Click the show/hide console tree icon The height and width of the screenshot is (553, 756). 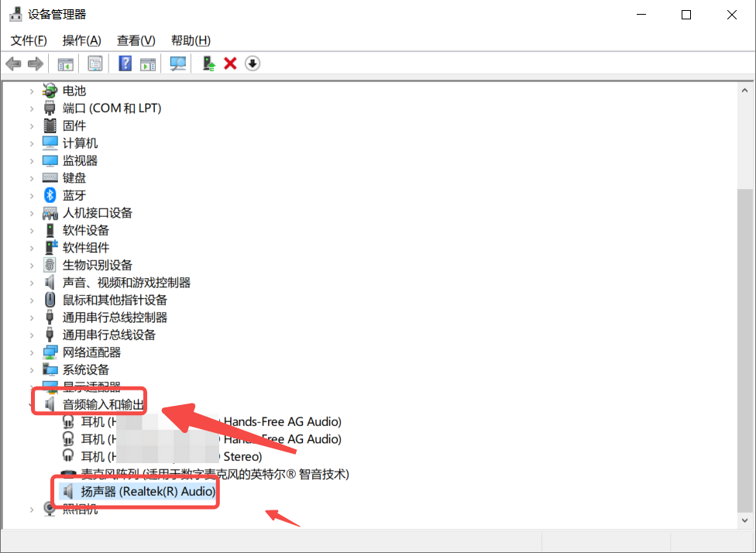(65, 64)
